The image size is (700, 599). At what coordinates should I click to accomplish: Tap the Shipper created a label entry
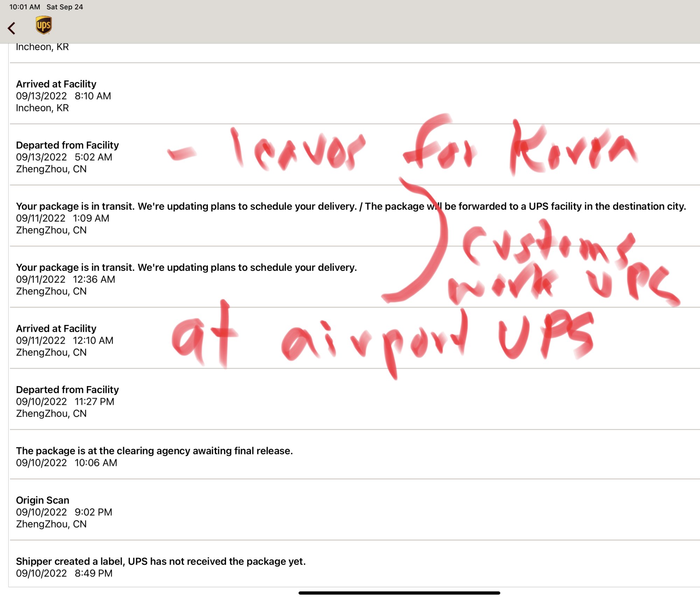click(x=161, y=562)
